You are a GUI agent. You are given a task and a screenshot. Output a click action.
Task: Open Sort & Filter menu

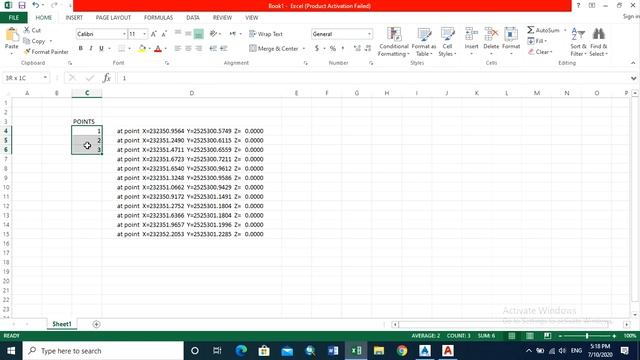tap(578, 42)
